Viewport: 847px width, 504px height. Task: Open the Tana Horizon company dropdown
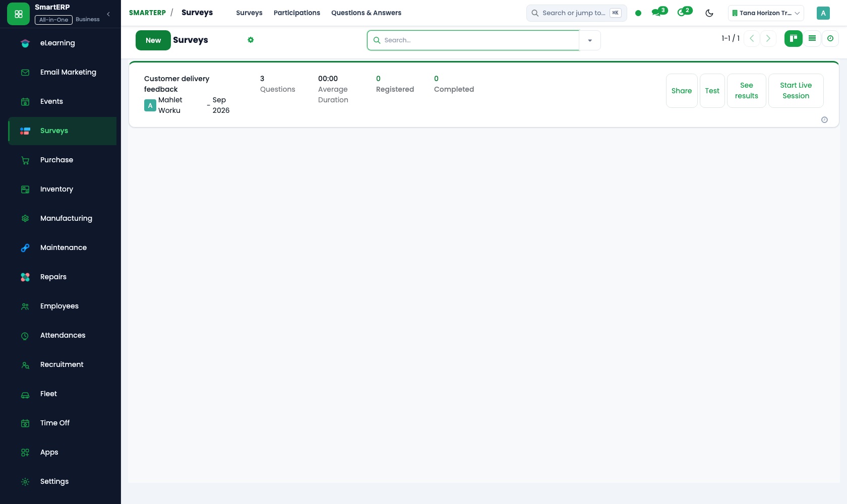click(766, 13)
